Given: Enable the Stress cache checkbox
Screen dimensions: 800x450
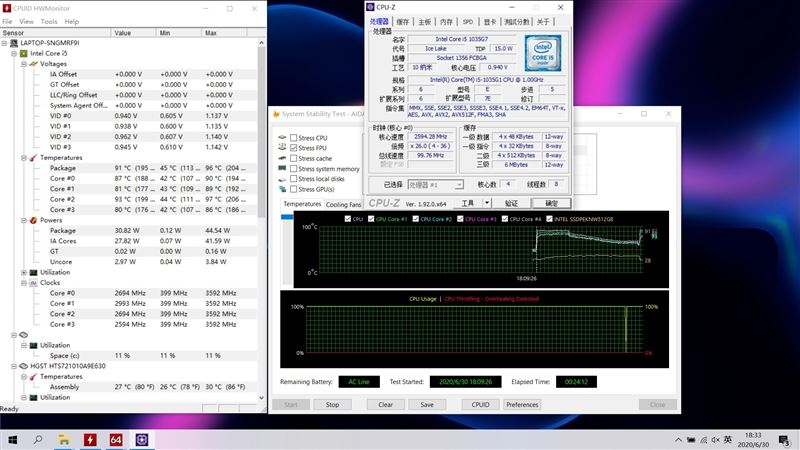Looking at the screenshot, I should [x=293, y=158].
